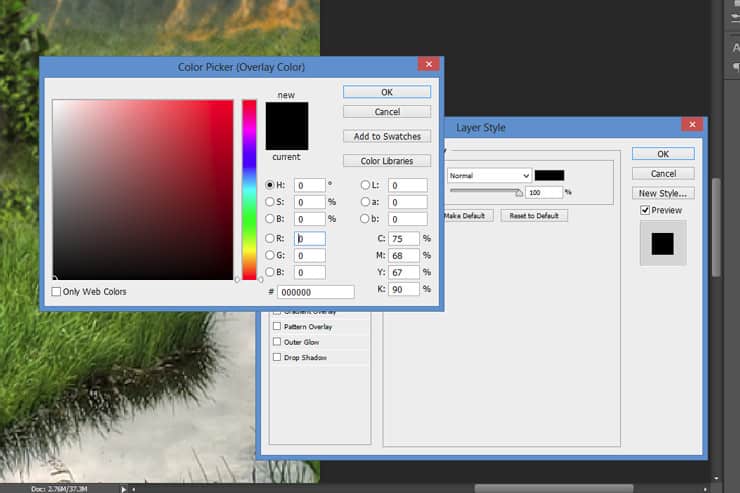Select the R: red radio button
Image resolution: width=740 pixels, height=493 pixels.
pyautogui.click(x=269, y=238)
